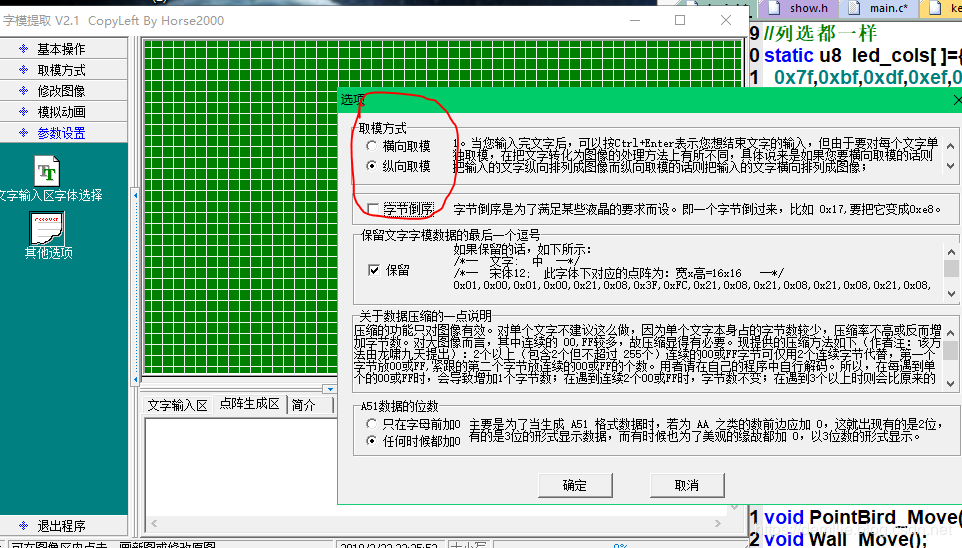
Task: Switch to the 简介 tab
Action: [303, 405]
